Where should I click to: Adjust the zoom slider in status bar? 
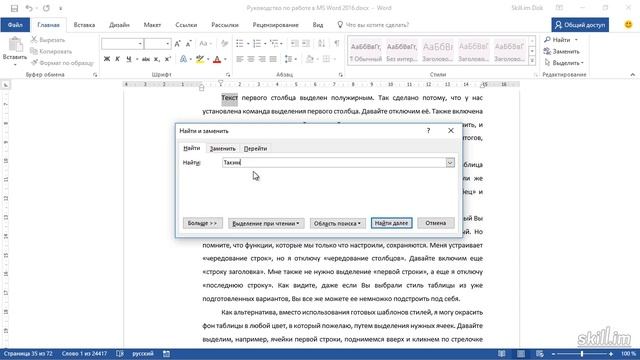click(x=582, y=354)
